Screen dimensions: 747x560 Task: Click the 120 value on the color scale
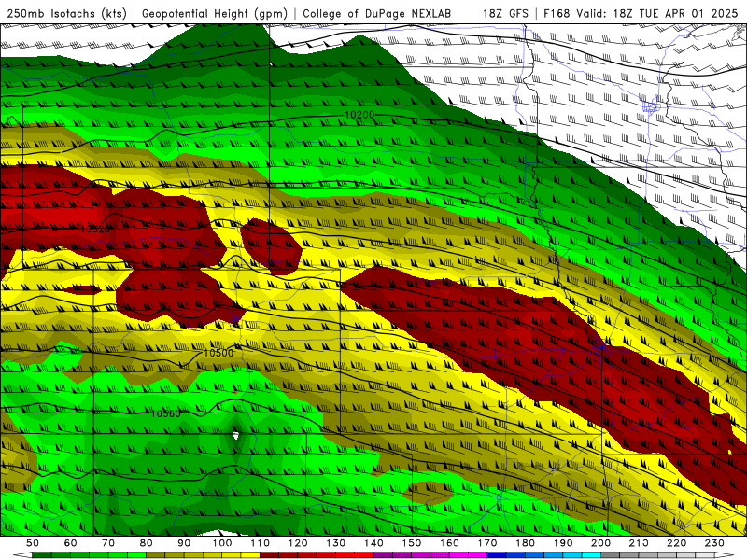(298, 543)
